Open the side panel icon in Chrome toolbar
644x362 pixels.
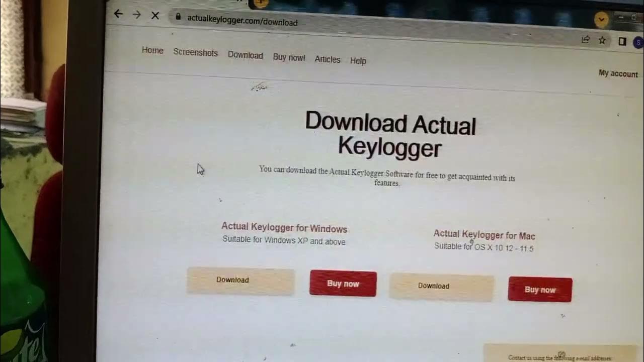(x=622, y=42)
